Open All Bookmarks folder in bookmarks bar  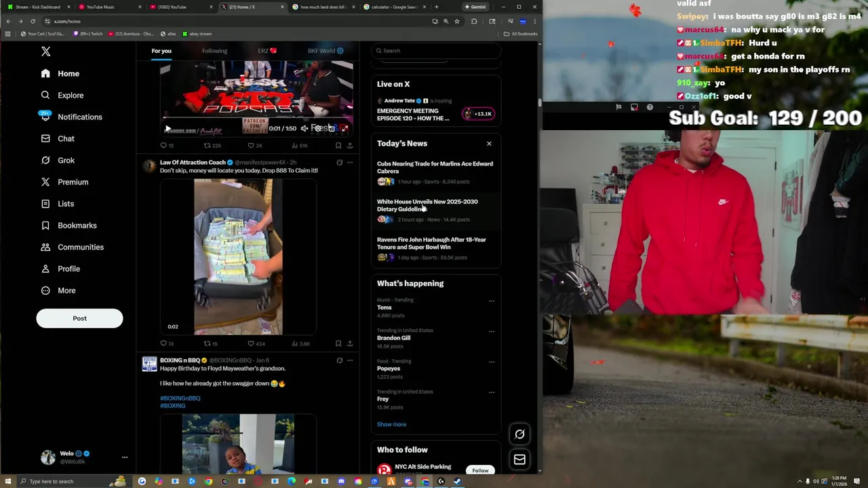tap(521, 33)
